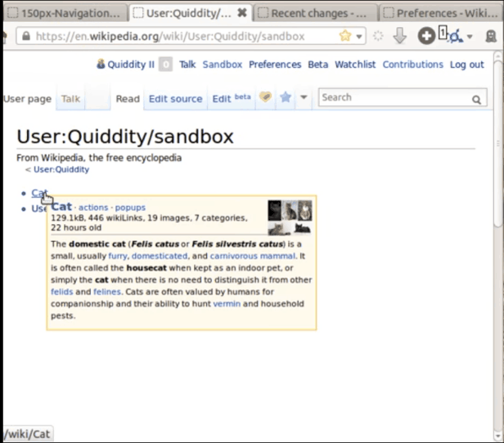This screenshot has width=504, height=443.
Task: Toggle the watchlist star for this page
Action: [x=285, y=98]
